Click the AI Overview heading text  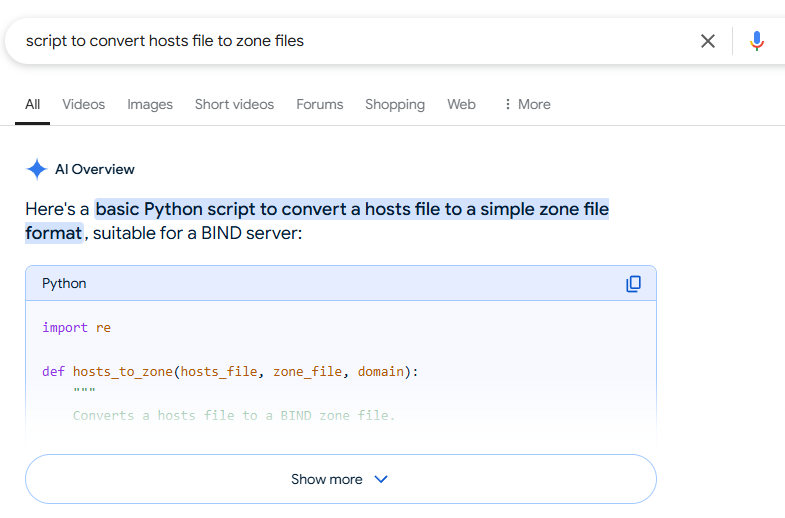95,169
